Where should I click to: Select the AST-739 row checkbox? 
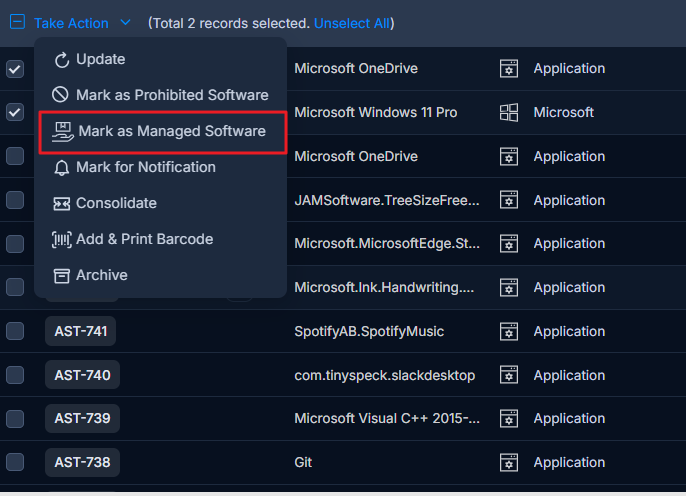pos(15,419)
